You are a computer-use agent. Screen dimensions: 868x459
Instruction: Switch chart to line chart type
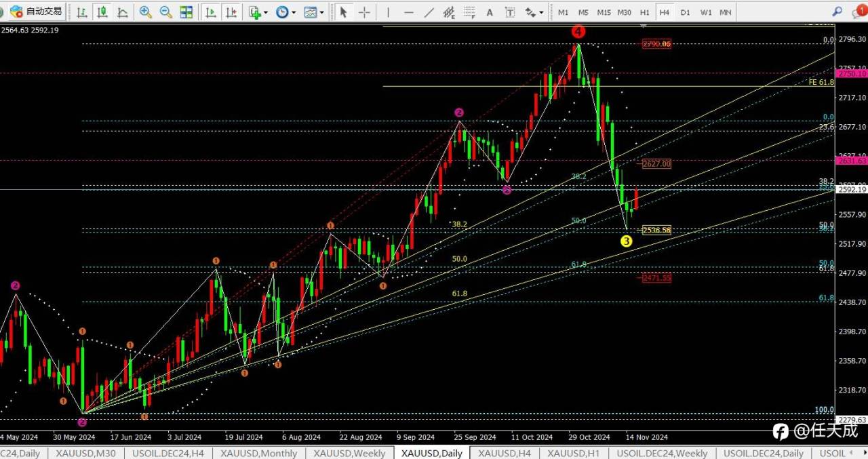click(x=123, y=12)
